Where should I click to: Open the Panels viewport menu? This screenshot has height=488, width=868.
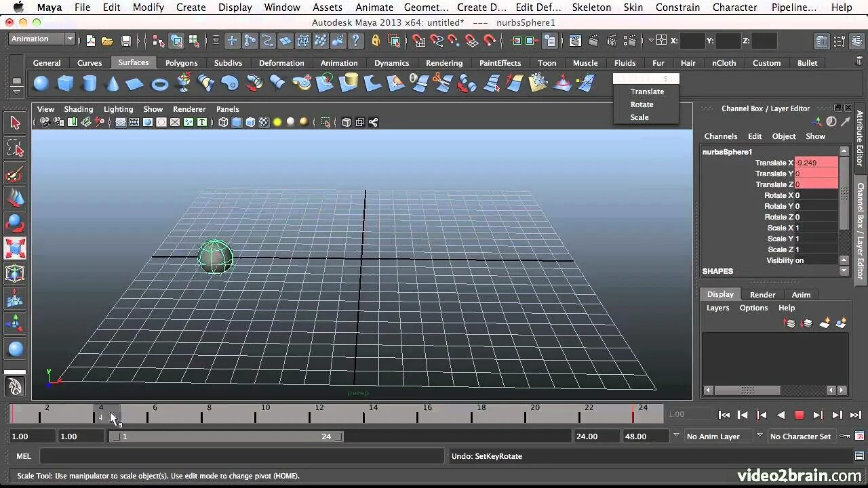pos(227,108)
